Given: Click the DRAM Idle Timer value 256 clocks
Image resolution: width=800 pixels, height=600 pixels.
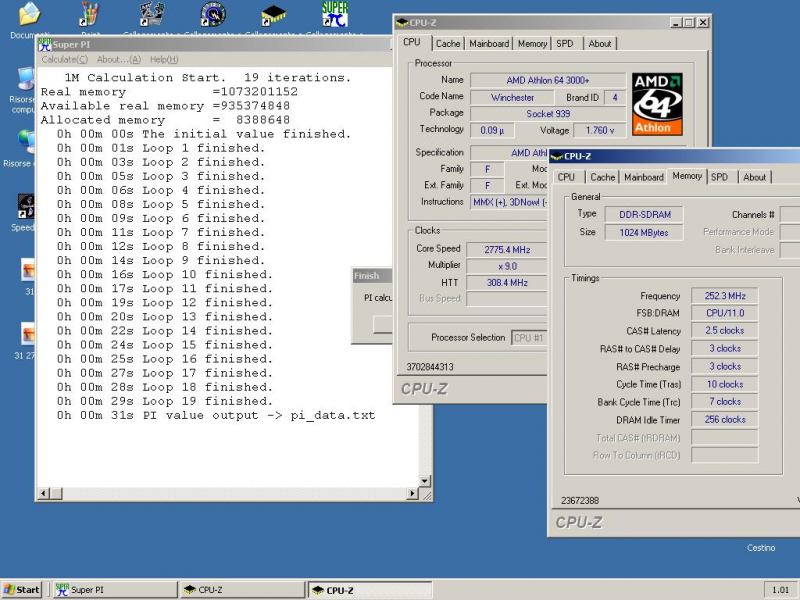Looking at the screenshot, I should [724, 419].
